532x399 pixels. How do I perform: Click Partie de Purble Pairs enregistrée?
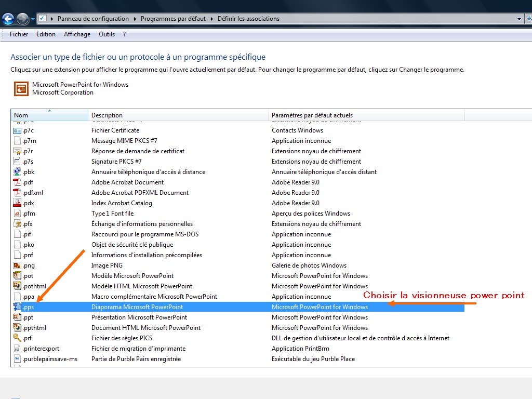point(136,359)
